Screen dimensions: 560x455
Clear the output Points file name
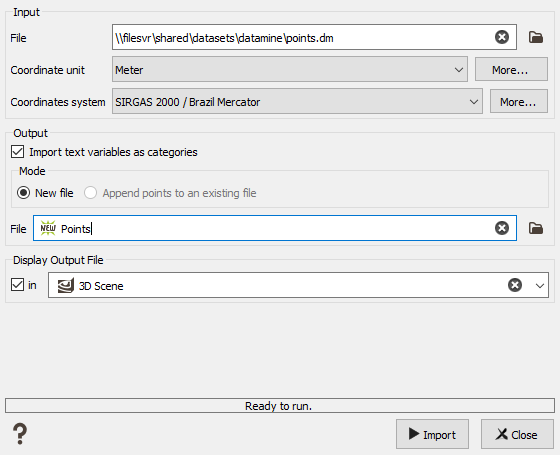pos(501,228)
